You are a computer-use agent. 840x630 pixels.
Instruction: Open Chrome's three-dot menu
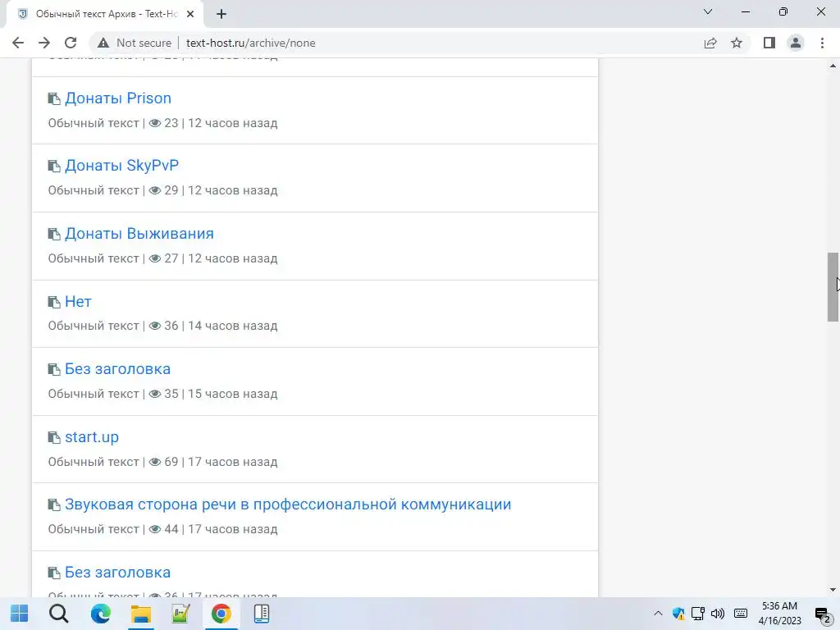(822, 43)
